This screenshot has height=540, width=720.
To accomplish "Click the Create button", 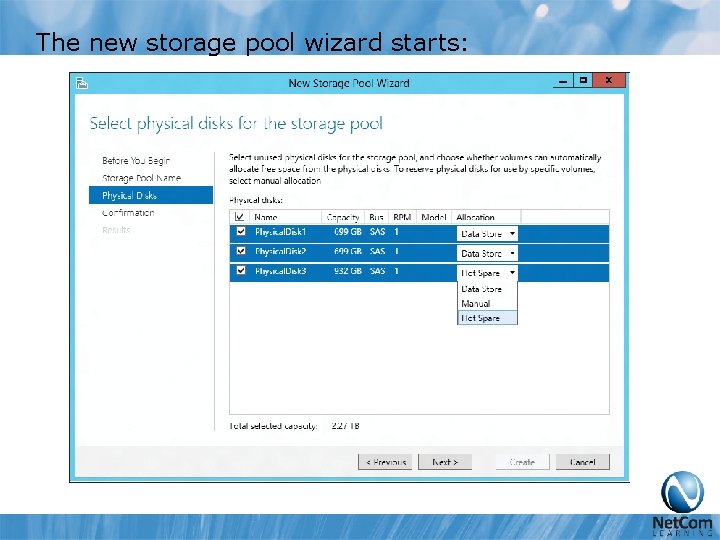I will tap(523, 462).
